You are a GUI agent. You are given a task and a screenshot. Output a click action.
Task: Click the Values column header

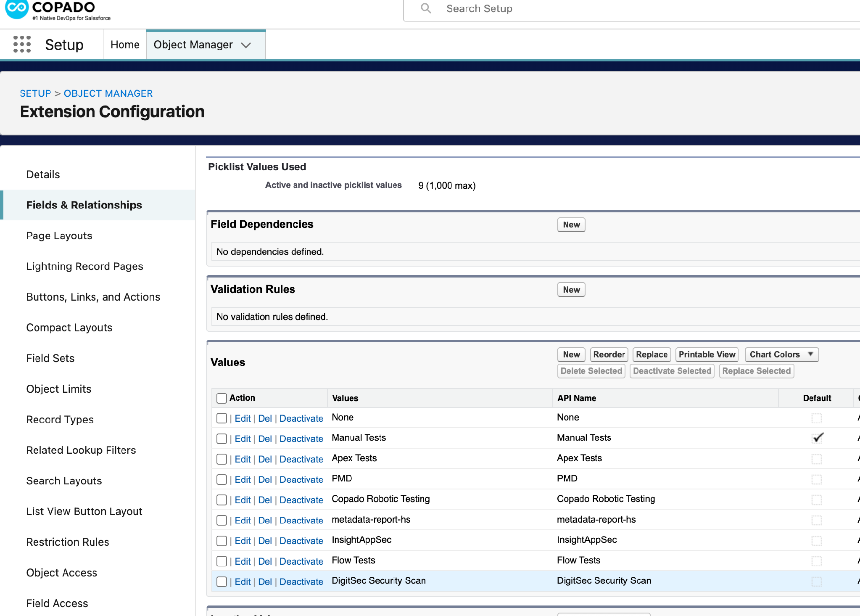[345, 398]
